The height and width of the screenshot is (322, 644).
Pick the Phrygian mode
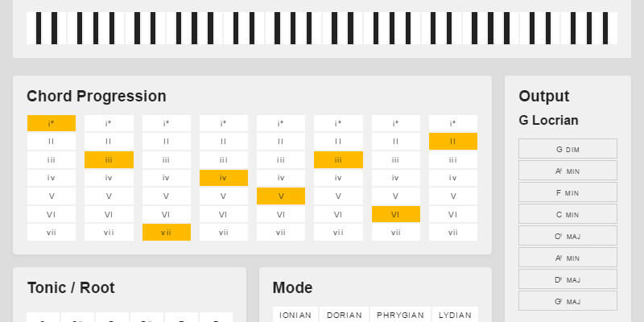coord(400,315)
